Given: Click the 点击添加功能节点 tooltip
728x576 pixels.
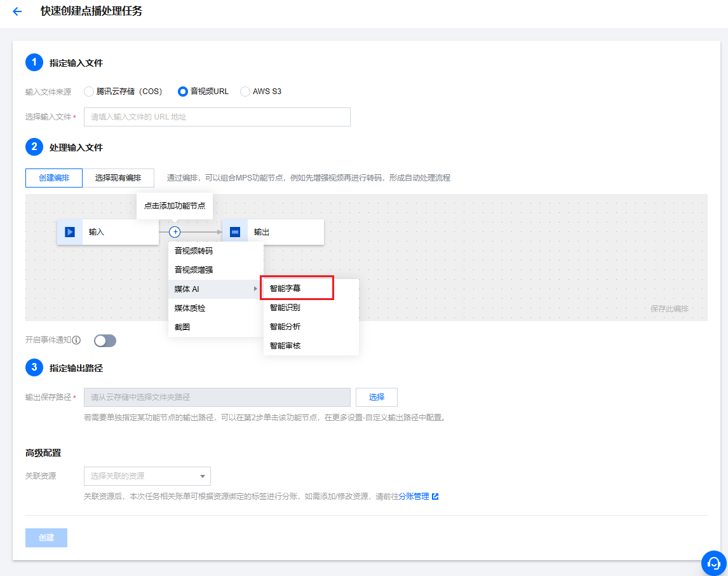Looking at the screenshot, I should coord(175,206).
